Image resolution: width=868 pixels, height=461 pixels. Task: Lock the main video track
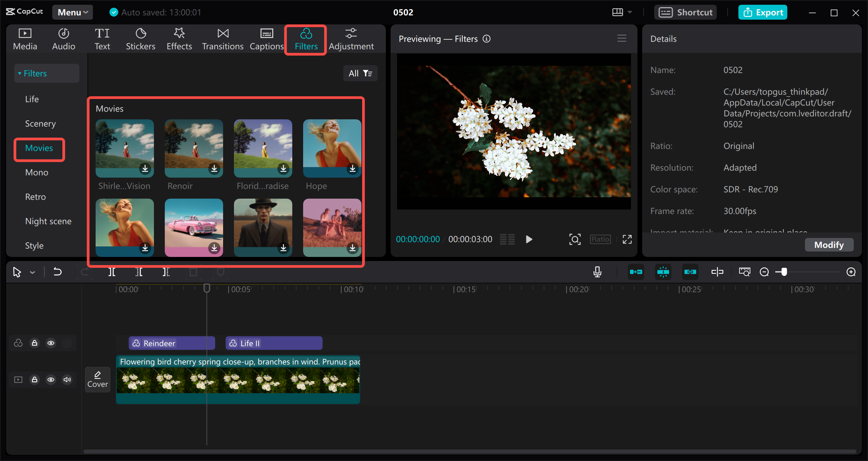(35, 380)
